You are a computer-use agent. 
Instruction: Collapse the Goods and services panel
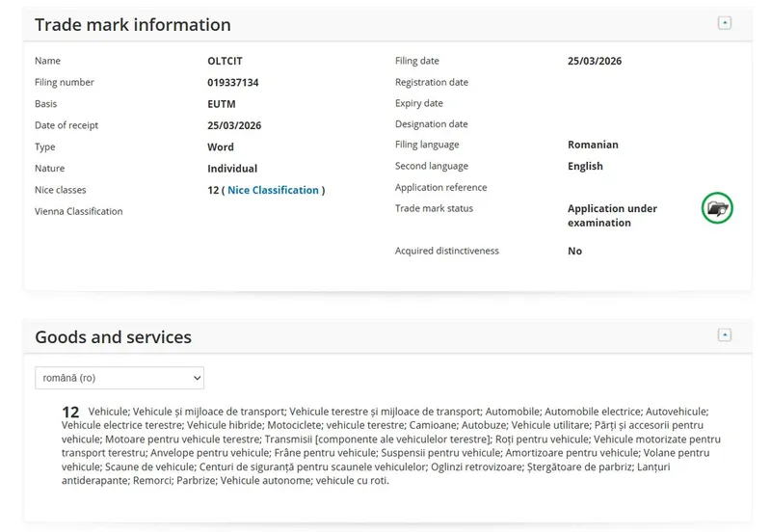[x=725, y=335]
